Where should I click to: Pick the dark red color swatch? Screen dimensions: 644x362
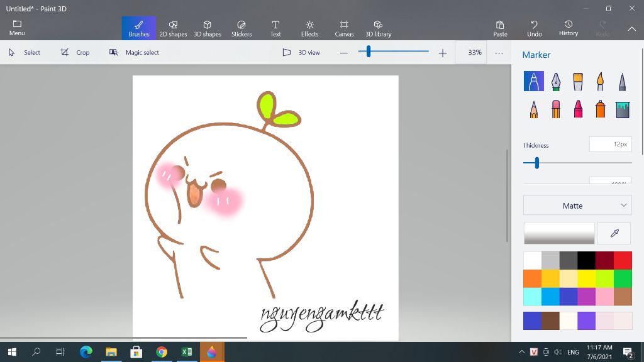click(x=604, y=260)
